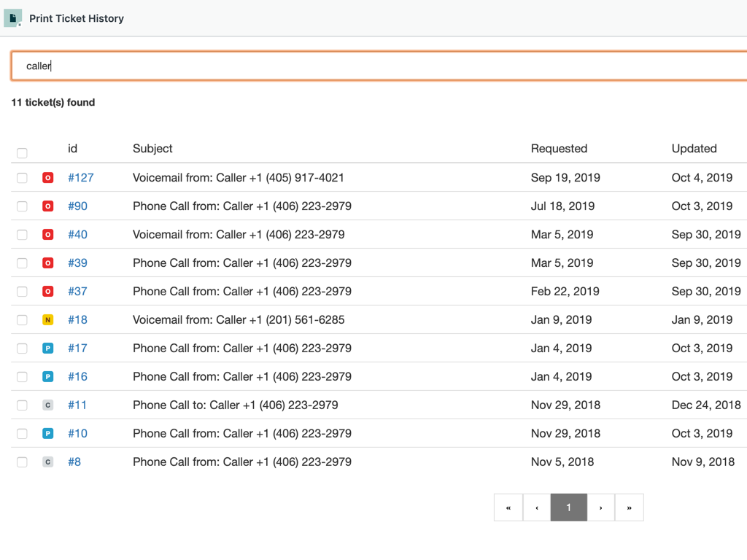Screen dimensions: 747x560
Task: Select the checkbox beside ticket #8
Action: click(22, 462)
